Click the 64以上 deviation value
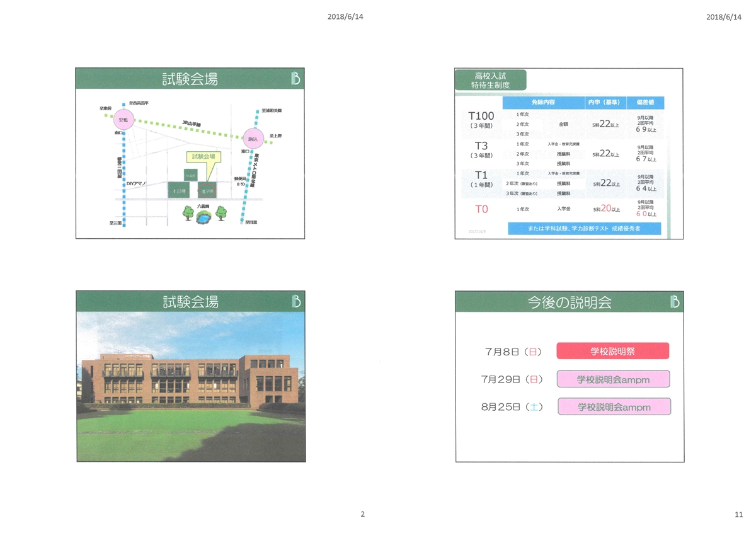756x535 pixels. [646, 188]
